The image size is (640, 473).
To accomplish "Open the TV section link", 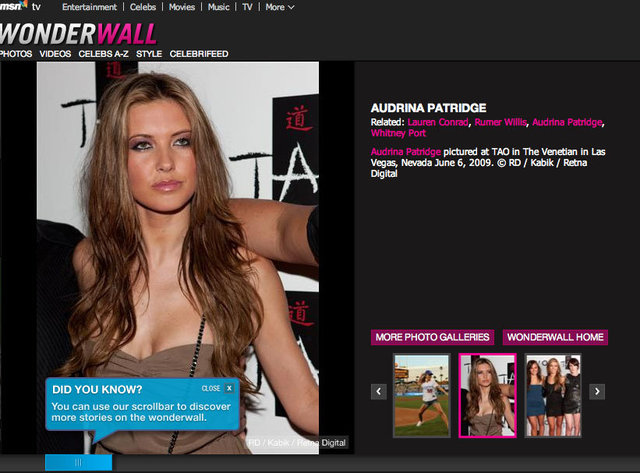I will click(x=247, y=7).
